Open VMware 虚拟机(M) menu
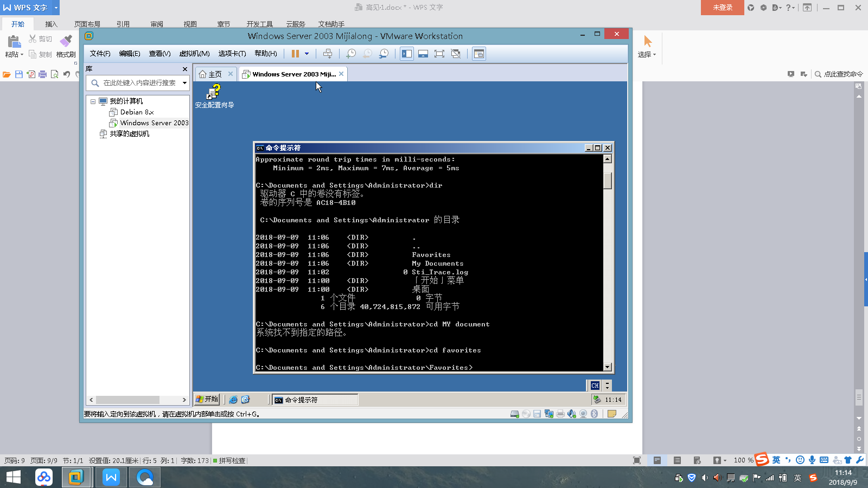The image size is (868, 488). (x=194, y=54)
